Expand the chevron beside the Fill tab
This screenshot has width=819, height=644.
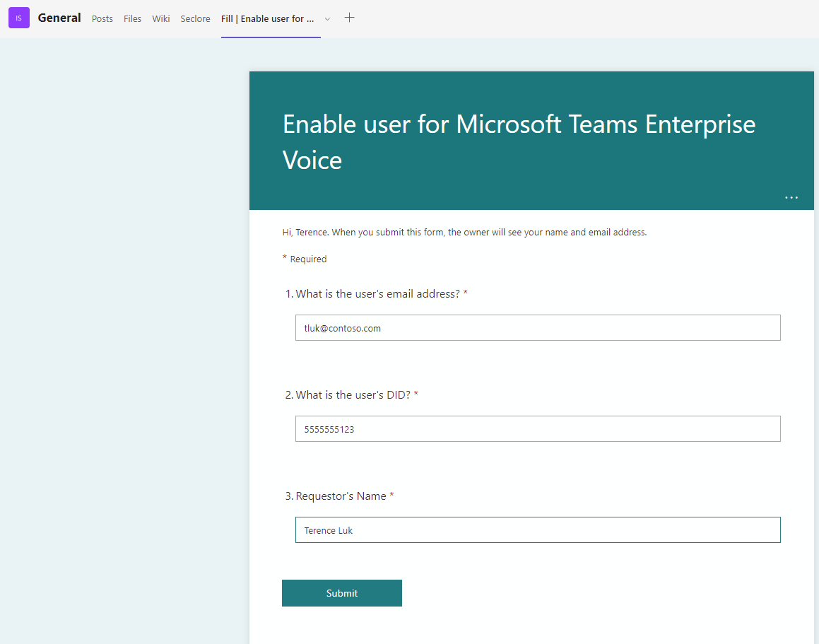coord(327,19)
